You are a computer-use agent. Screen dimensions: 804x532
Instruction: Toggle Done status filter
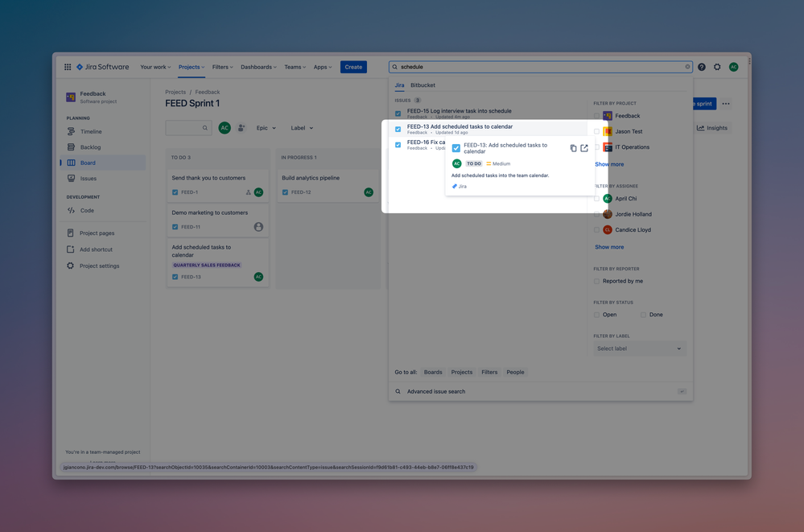[x=643, y=315]
